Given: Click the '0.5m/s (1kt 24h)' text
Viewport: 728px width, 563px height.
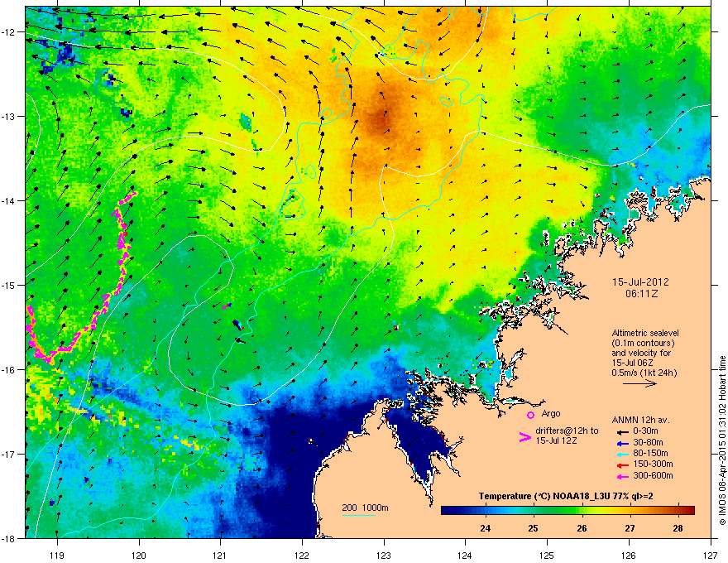Looking at the screenshot, I should point(644,373).
